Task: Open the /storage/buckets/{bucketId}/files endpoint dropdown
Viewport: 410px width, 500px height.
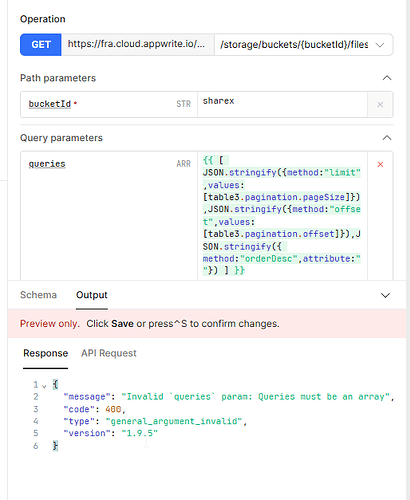Action: tap(303, 44)
